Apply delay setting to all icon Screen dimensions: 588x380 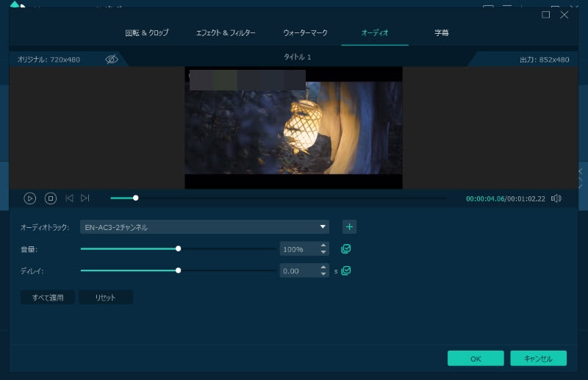click(x=346, y=270)
